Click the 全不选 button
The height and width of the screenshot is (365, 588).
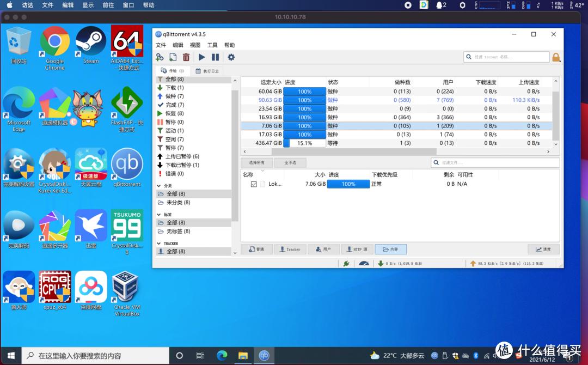point(290,163)
